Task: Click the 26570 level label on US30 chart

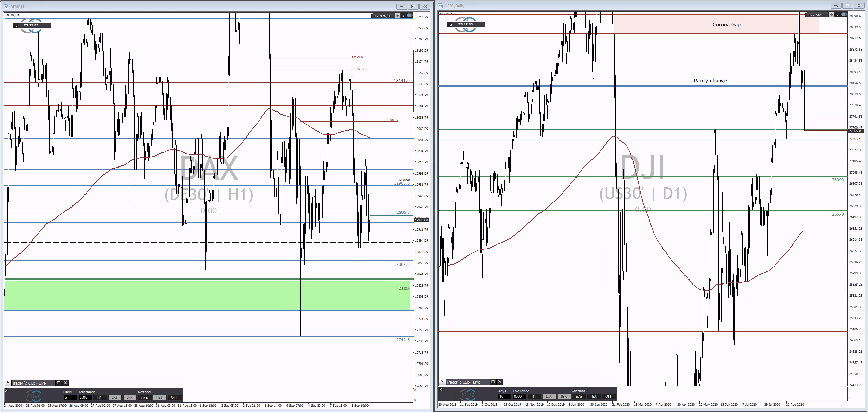Action: coord(838,214)
